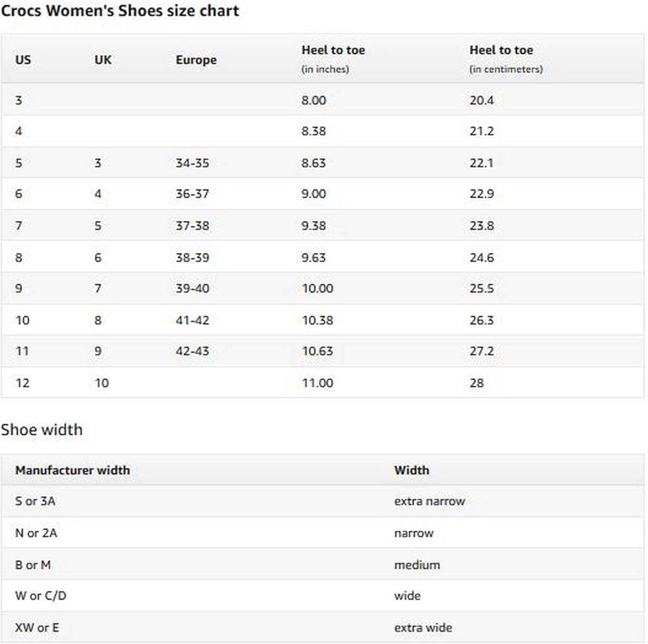Select the 34-35 Europe size cell
The width and height of the screenshot is (648, 644).
coord(192,163)
